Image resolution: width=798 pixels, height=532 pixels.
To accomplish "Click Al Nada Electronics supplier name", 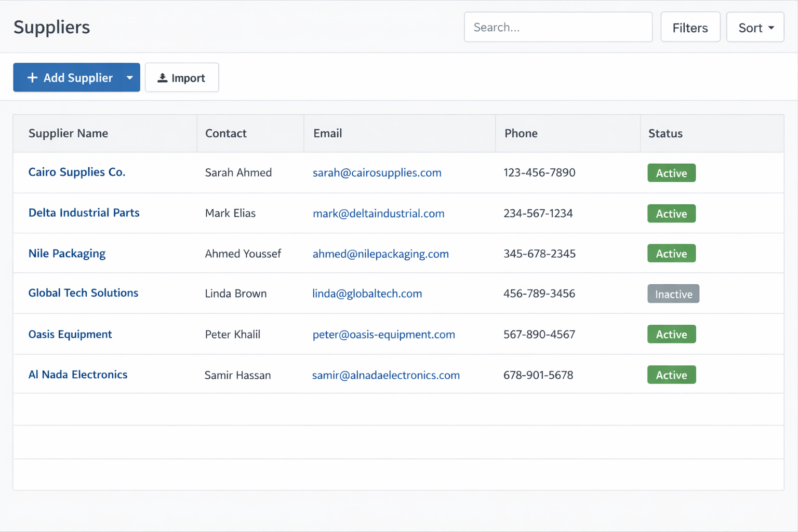I will click(78, 375).
